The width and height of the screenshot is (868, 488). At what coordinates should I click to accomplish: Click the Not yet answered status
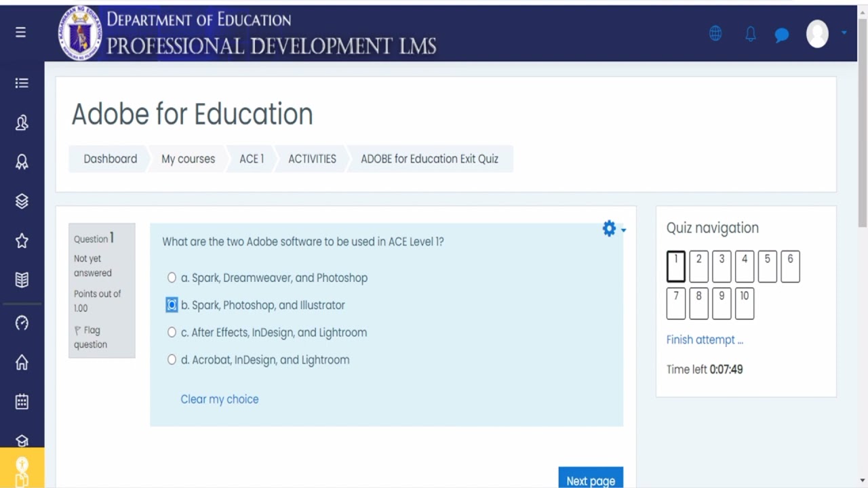(93, 266)
